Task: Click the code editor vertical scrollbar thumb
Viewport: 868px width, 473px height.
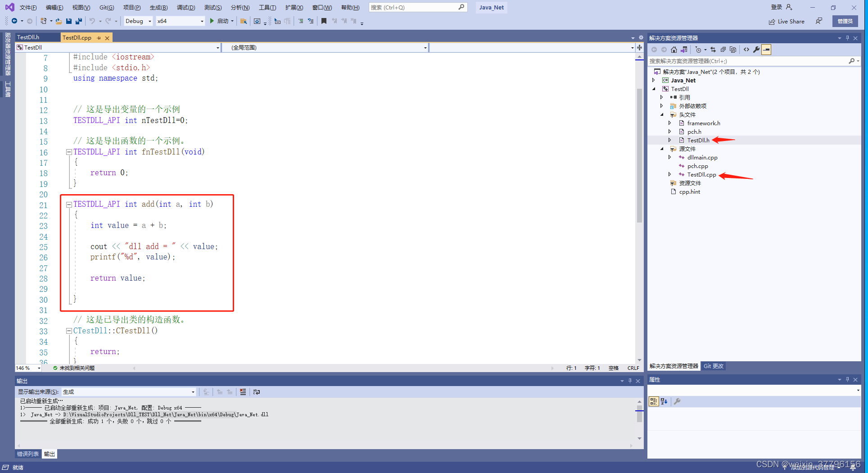Action: pos(639,155)
